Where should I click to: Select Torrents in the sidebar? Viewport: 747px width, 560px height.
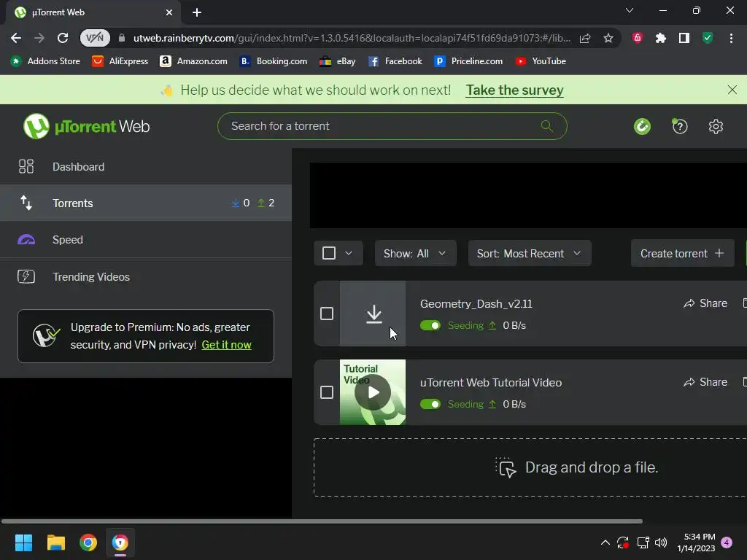pos(146,203)
